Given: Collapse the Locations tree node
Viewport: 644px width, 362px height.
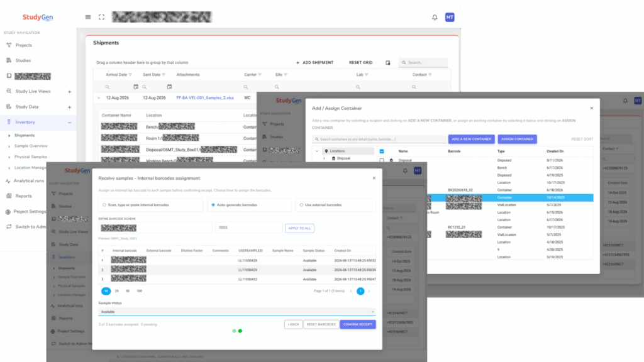Looking at the screenshot, I should click(317, 151).
